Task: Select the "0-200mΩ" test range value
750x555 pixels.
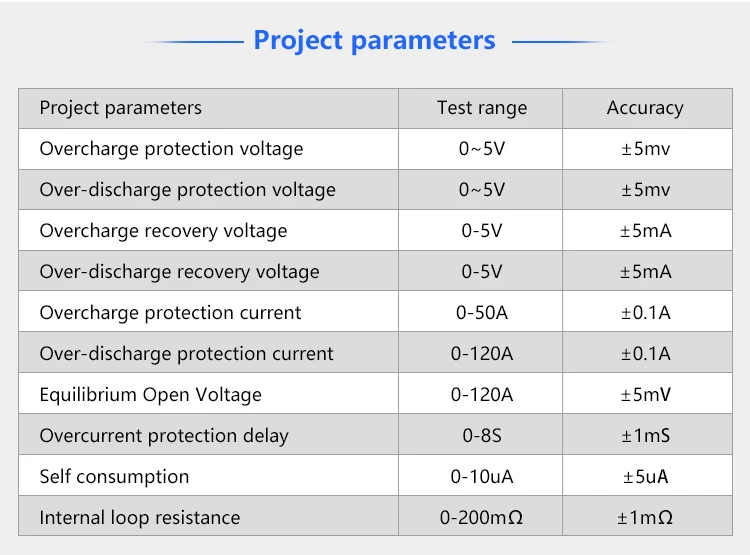Action: click(481, 518)
